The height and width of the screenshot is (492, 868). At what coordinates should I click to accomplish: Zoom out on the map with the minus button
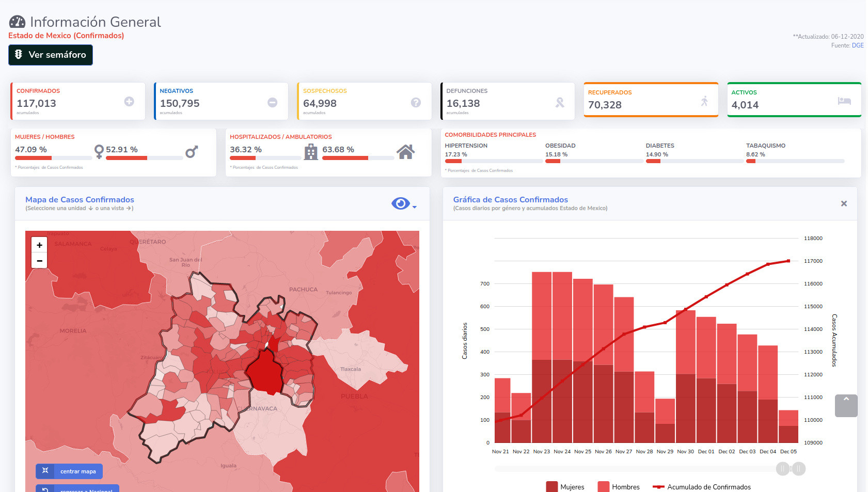click(39, 261)
